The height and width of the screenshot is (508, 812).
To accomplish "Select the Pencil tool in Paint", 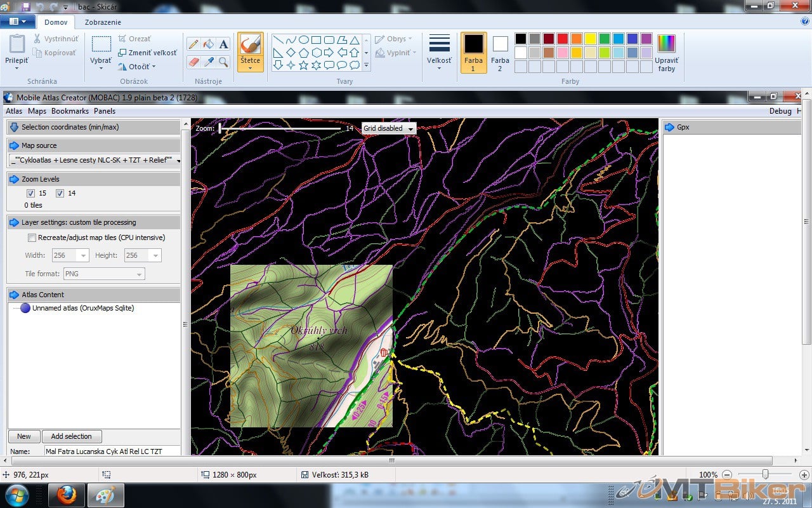I will [x=194, y=44].
